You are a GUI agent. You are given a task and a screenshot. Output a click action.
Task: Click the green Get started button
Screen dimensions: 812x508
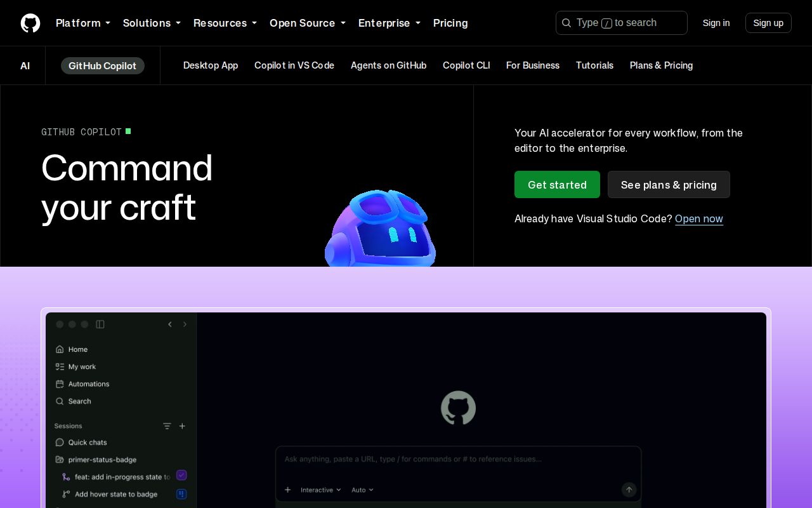pyautogui.click(x=557, y=185)
